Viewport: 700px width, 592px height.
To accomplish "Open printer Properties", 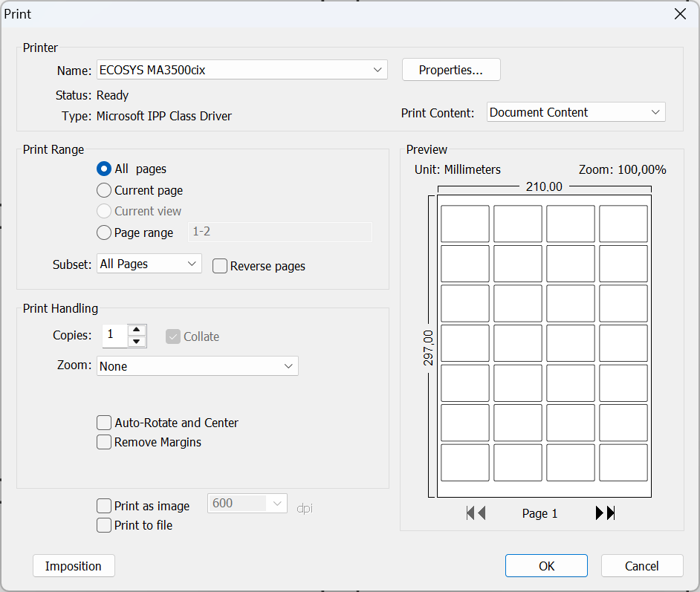I will coord(451,70).
